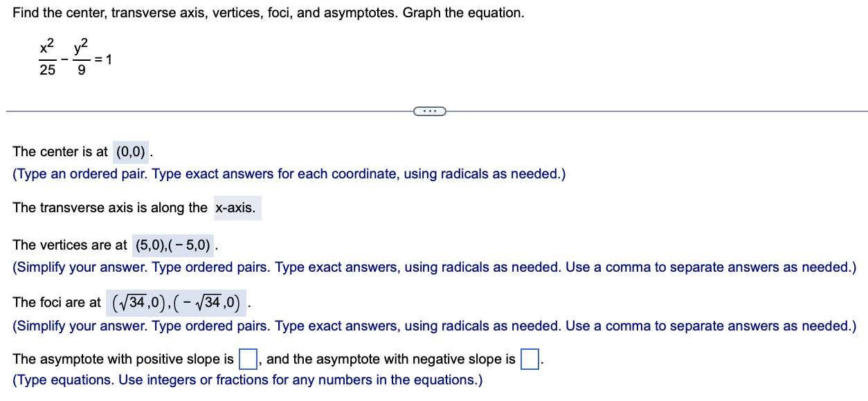Image resolution: width=868 pixels, height=401 pixels.
Task: Click 'The foci are at' label
Action: [55, 301]
